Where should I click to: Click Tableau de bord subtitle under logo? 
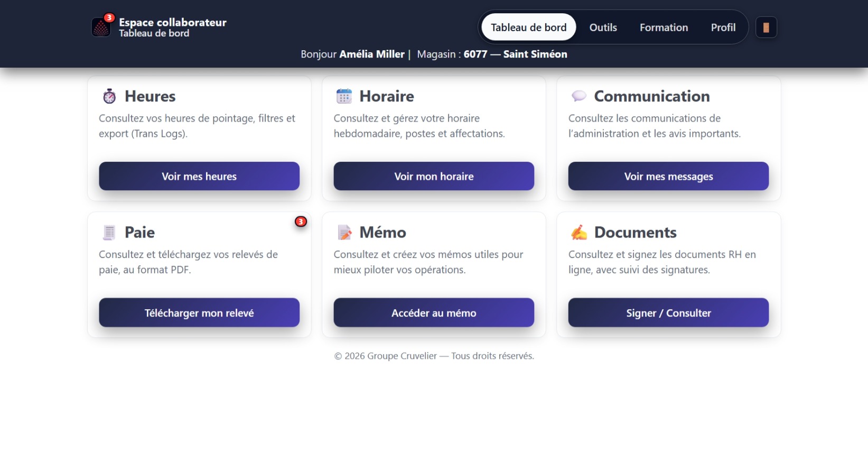[154, 33]
